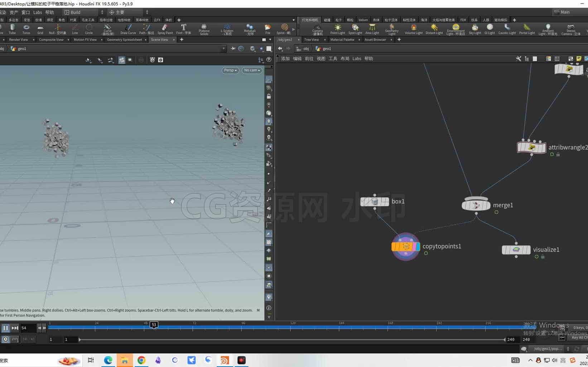Select the Circle shelf tool

point(89,29)
